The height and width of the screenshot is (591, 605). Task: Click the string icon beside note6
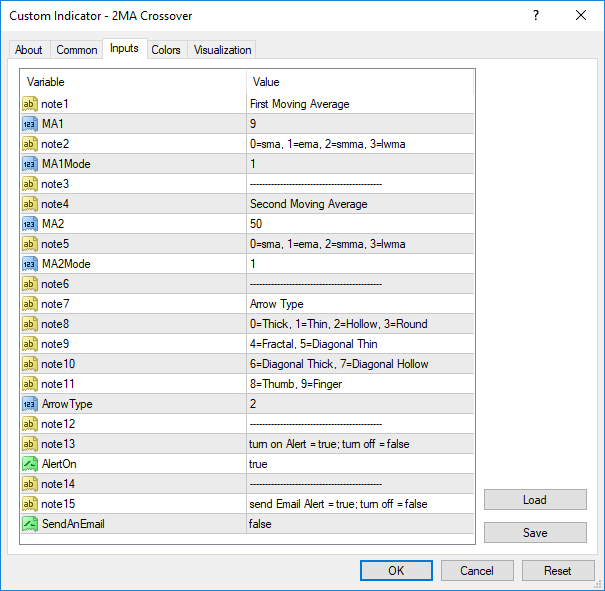pos(30,284)
